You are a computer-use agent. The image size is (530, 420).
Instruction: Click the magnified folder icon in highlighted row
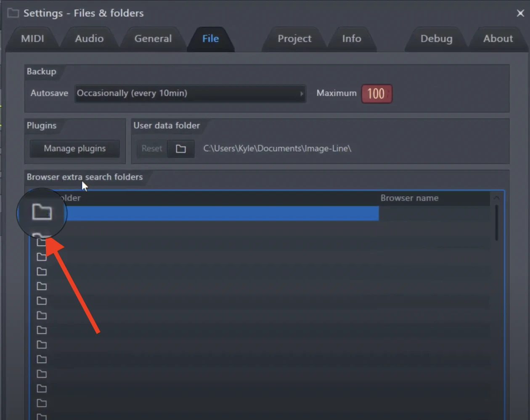42,212
